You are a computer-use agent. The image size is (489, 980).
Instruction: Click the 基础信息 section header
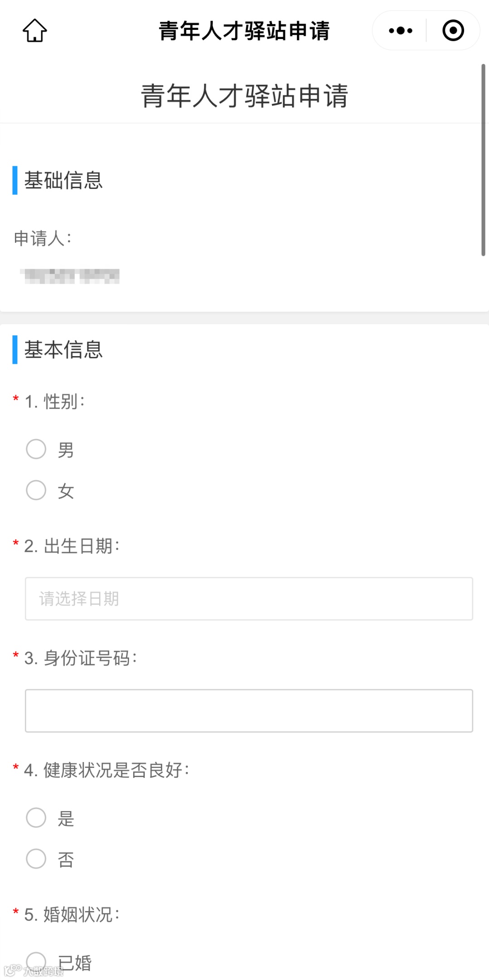point(63,180)
